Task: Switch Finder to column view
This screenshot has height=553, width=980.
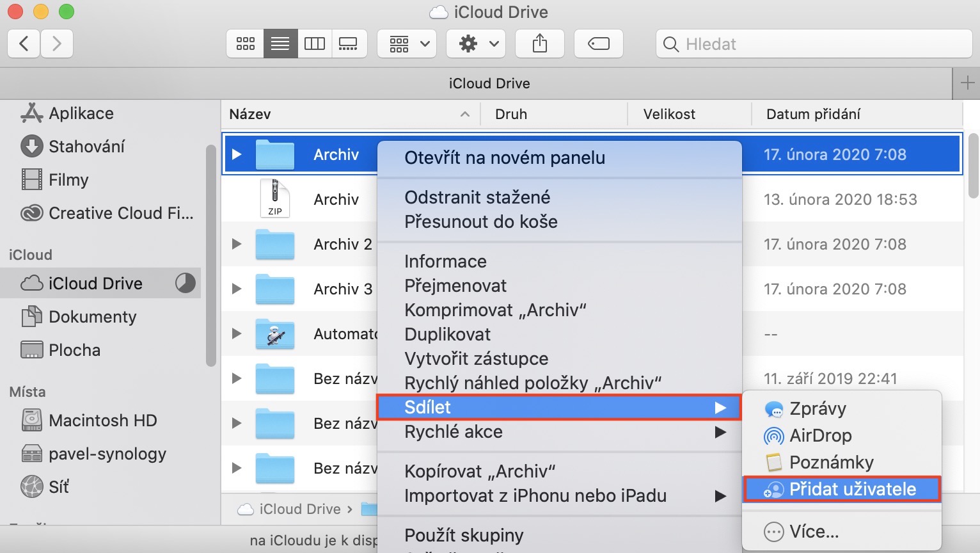Action: tap(314, 44)
